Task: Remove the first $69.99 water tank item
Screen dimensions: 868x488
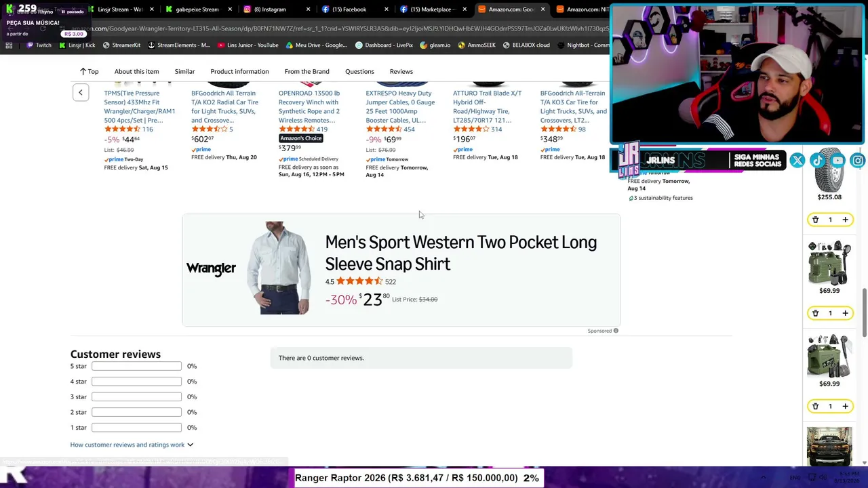Action: pyautogui.click(x=815, y=313)
